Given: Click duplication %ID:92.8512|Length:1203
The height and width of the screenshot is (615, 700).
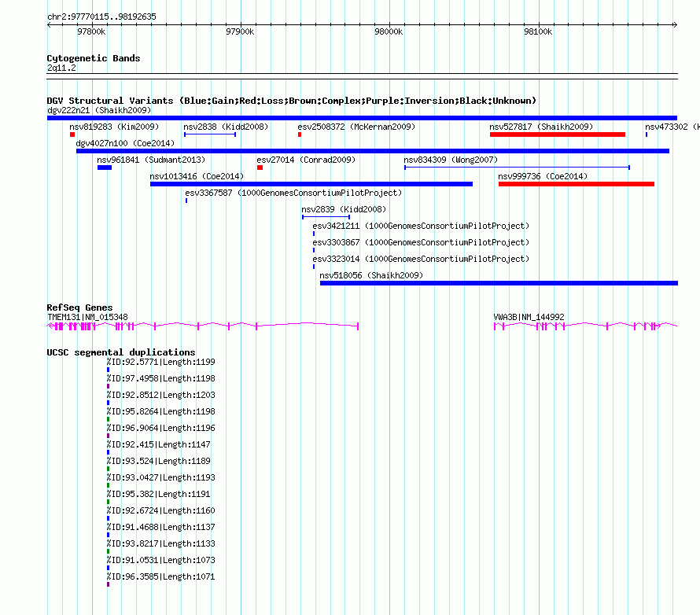Looking at the screenshot, I should click(160, 395).
